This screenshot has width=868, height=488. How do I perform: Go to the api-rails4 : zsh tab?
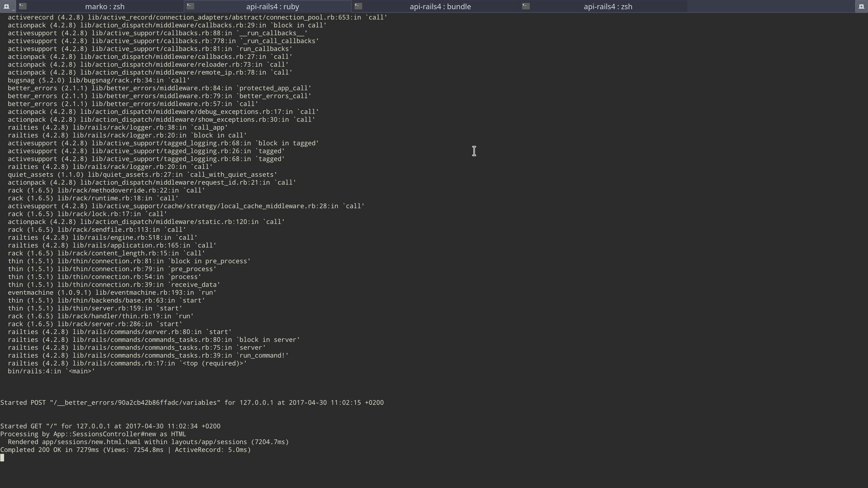coord(608,7)
